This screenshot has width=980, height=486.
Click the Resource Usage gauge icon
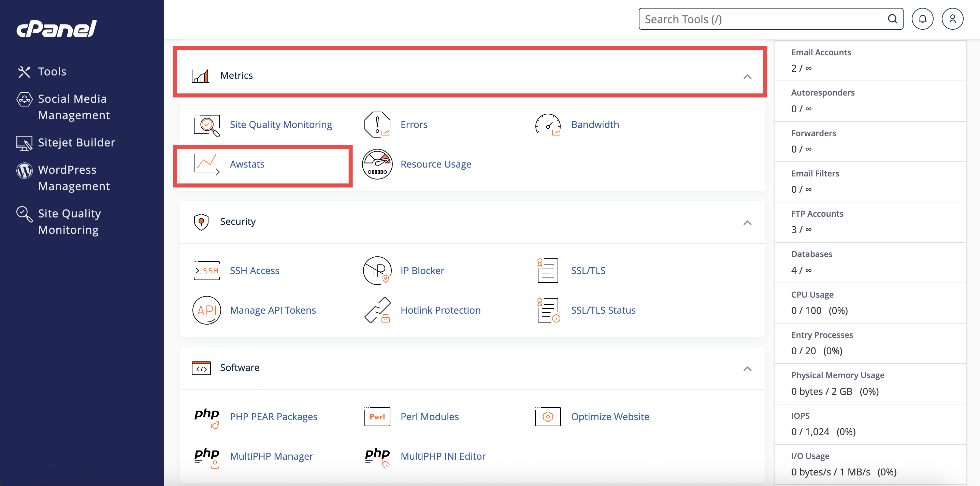[377, 165]
